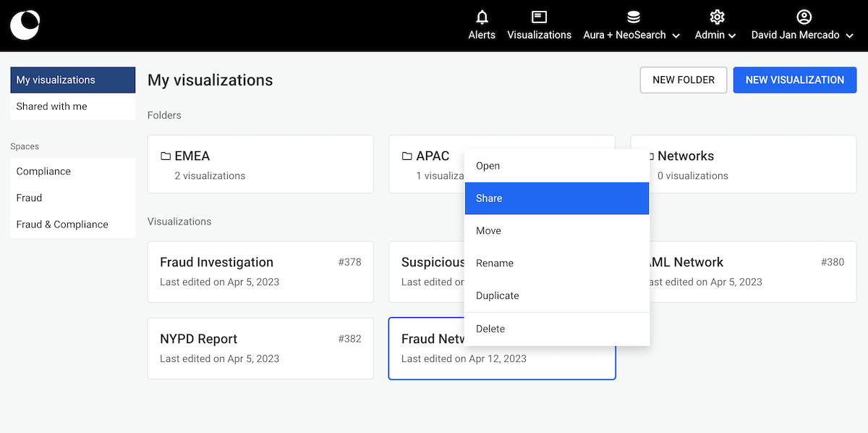Expand David Jan Mercado account menu
Image resolution: width=868 pixels, height=433 pixels.
[850, 35]
